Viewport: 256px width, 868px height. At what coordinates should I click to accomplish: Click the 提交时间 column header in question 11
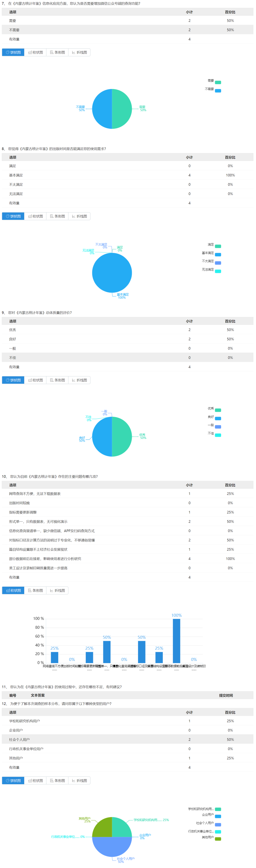pyautogui.click(x=226, y=695)
